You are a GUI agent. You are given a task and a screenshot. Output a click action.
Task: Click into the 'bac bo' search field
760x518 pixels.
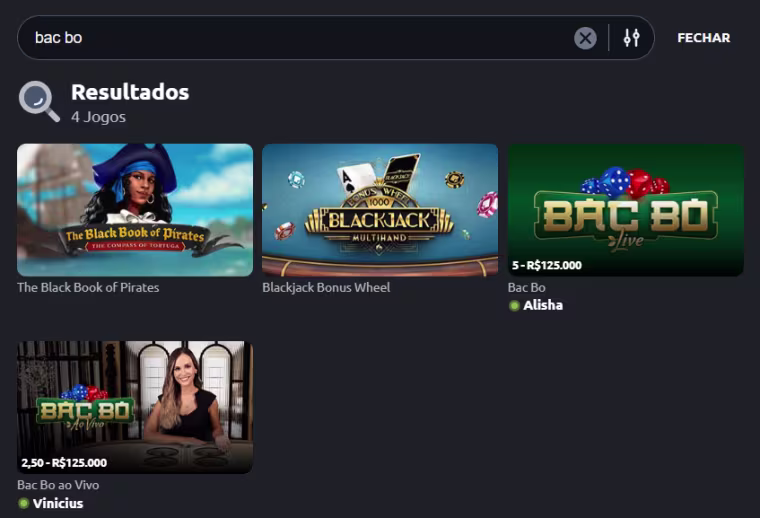[x=301, y=38]
